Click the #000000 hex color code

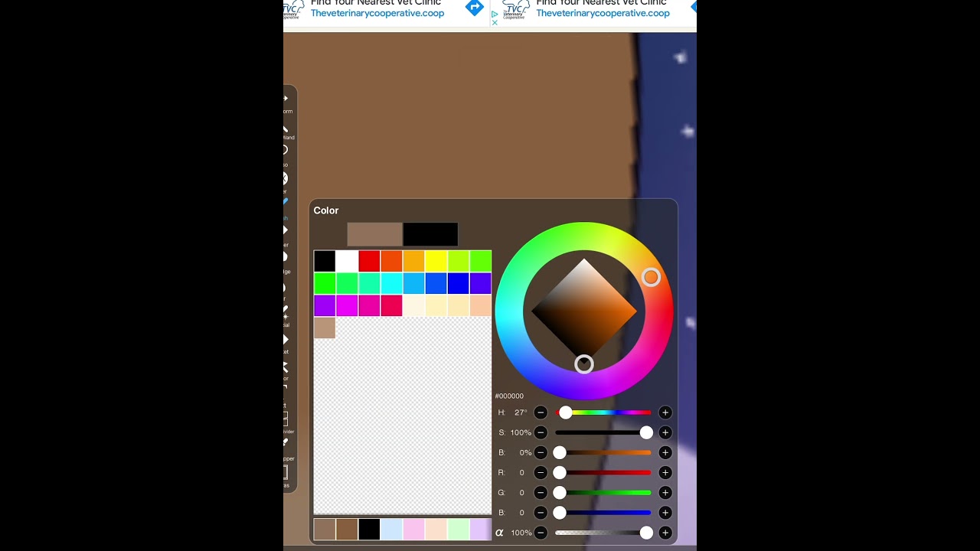pos(509,396)
